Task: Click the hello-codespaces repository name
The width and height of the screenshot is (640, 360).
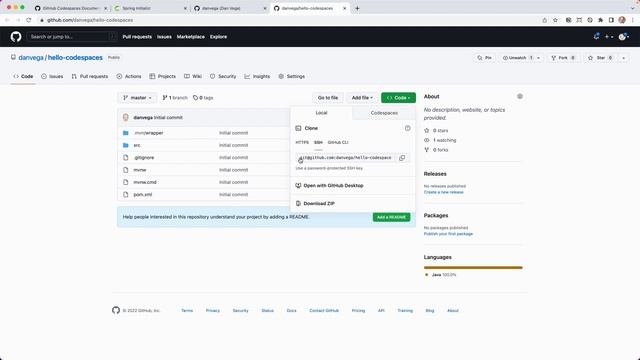Action: click(x=75, y=58)
